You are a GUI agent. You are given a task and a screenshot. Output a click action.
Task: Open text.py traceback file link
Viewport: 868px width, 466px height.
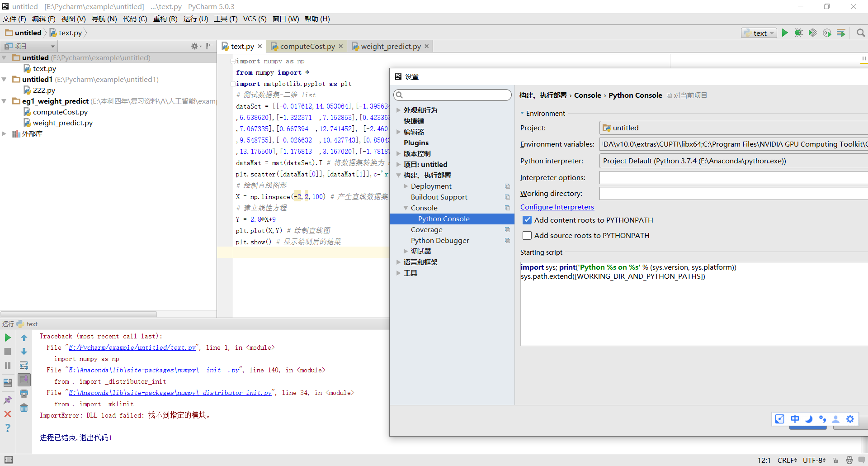[132, 348]
